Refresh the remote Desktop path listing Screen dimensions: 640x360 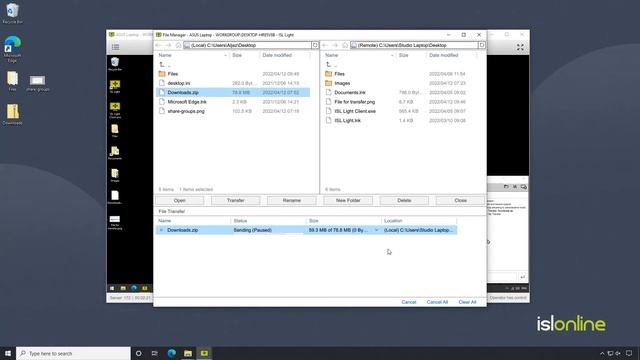point(482,45)
